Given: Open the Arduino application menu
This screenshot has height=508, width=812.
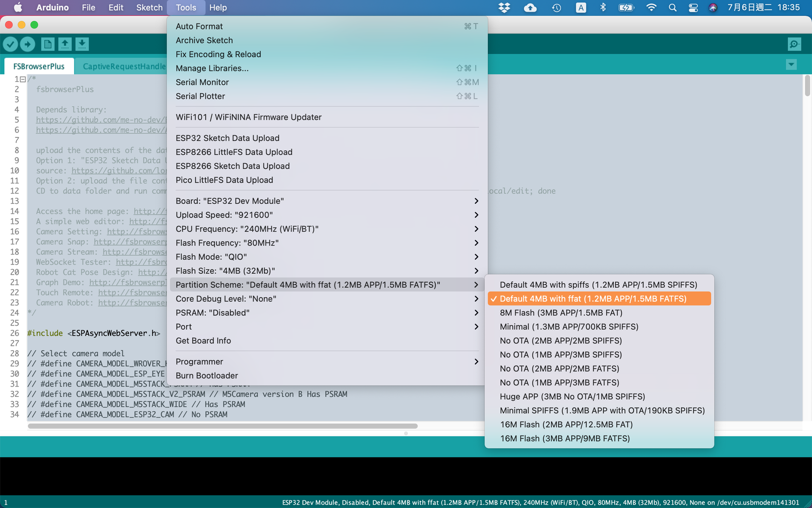Looking at the screenshot, I should 52,7.
